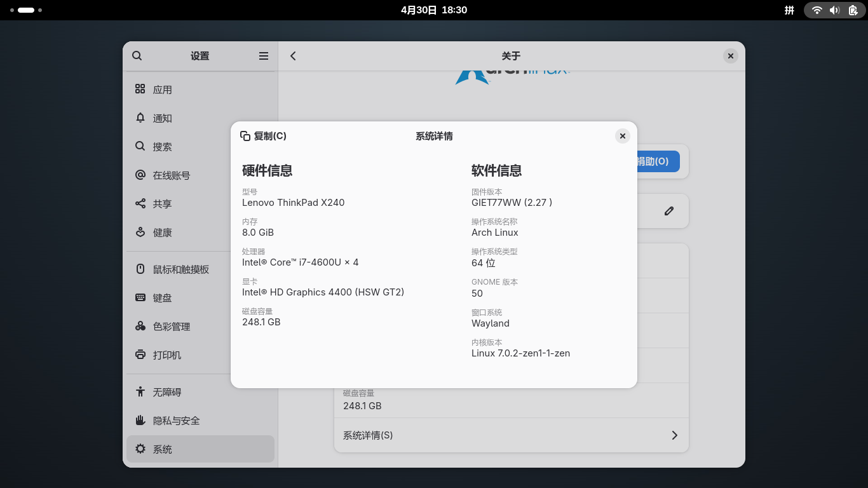Click the copy icon in system details dialog
868x488 pixels.
245,136
